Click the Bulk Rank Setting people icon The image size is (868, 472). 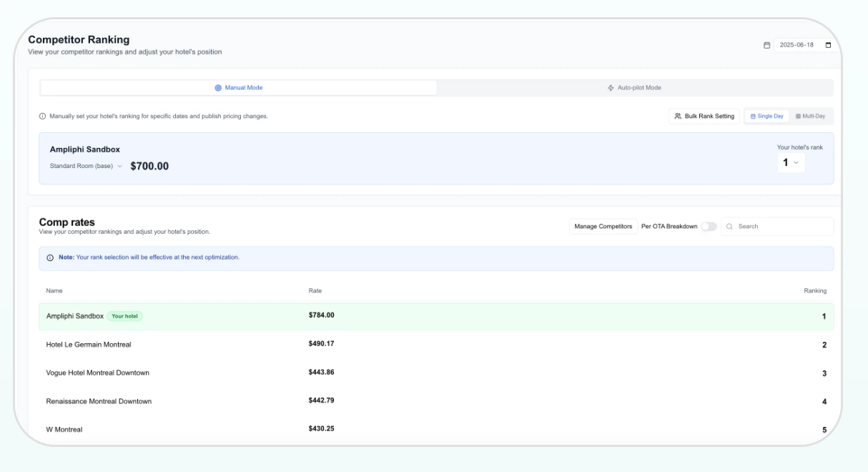[678, 116]
